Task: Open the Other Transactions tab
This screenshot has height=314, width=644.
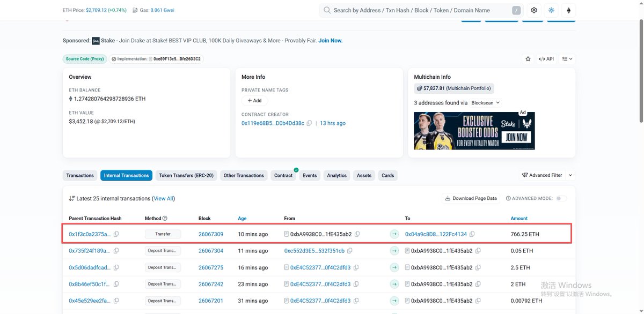Action: 244,175
